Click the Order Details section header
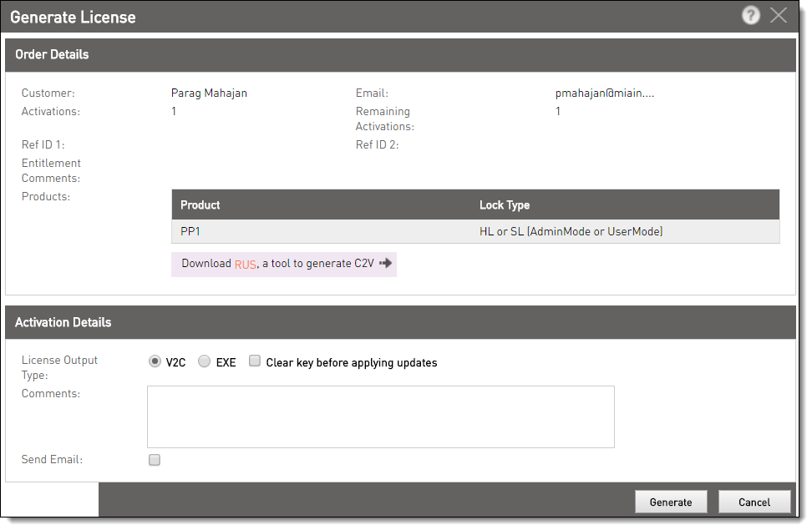The width and height of the screenshot is (812, 530). [400, 54]
